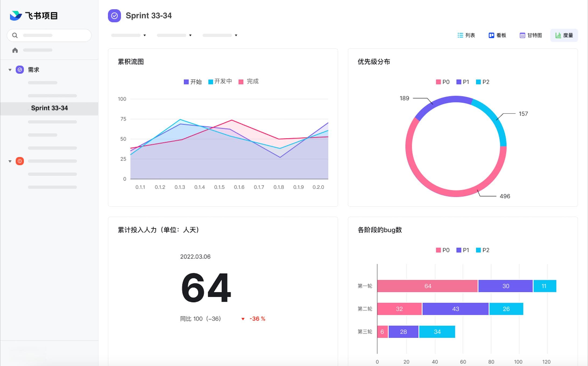The height and width of the screenshot is (366, 588).
Task: Focus the sidebar search field
Action: pos(49,35)
